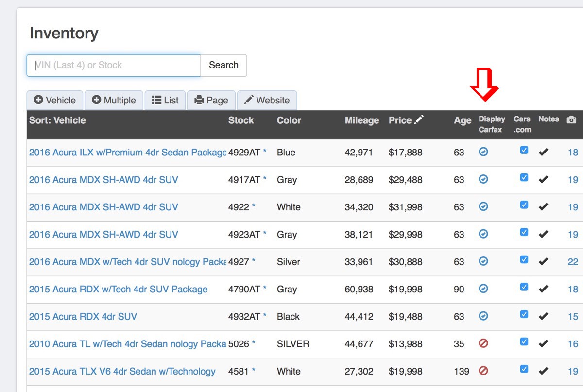The width and height of the screenshot is (583, 392).
Task: Open the 2015 Acura TLX V6 listing
Action: coord(122,372)
